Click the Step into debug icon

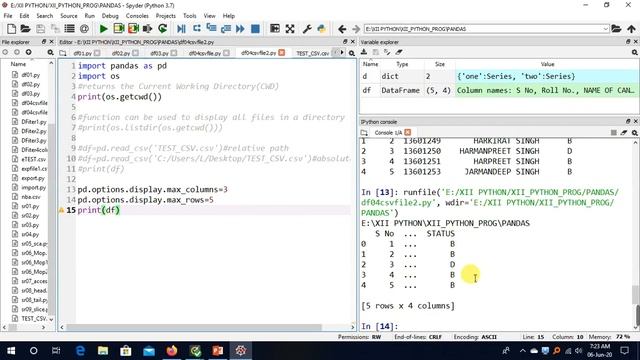pos(211,29)
